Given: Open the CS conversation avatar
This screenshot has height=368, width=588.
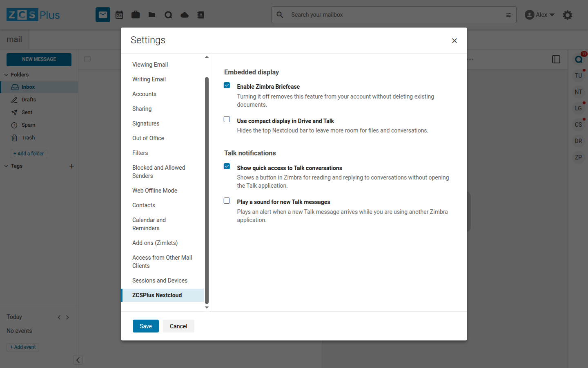Looking at the screenshot, I should 579,125.
